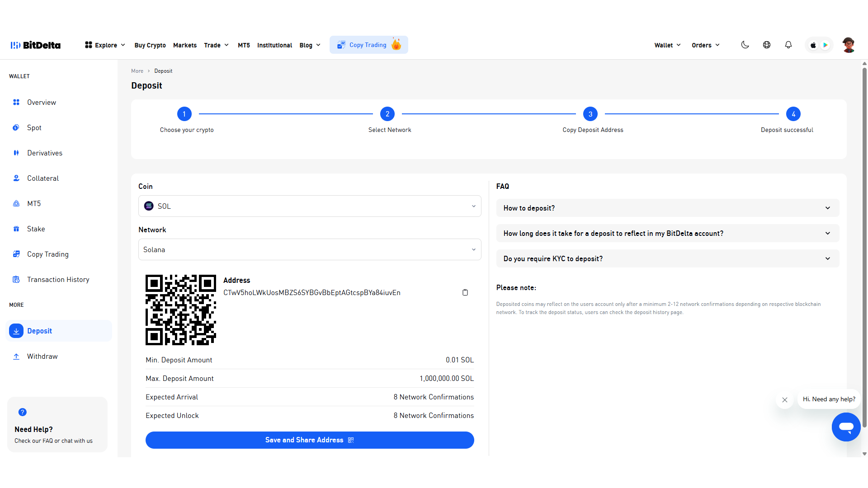Click the page vertical scrollbar
868x488 pixels.
(864, 248)
